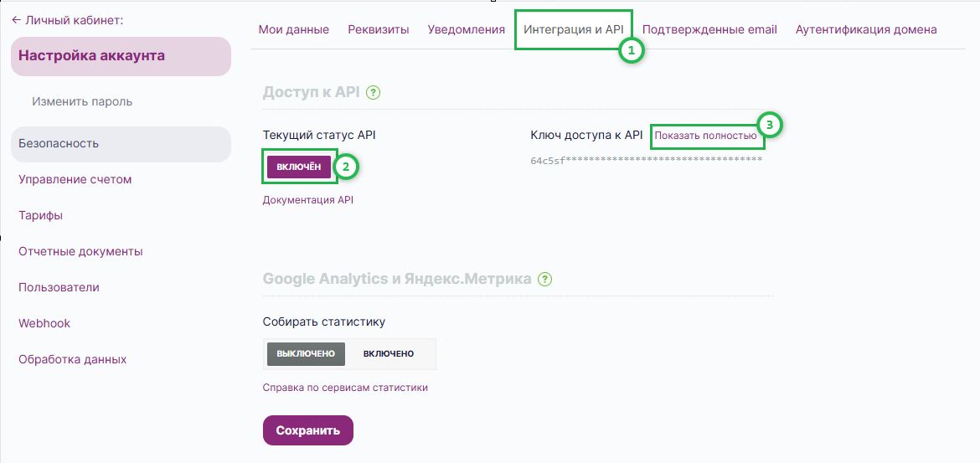Open Справка по сервисам статистики link

pos(346,388)
